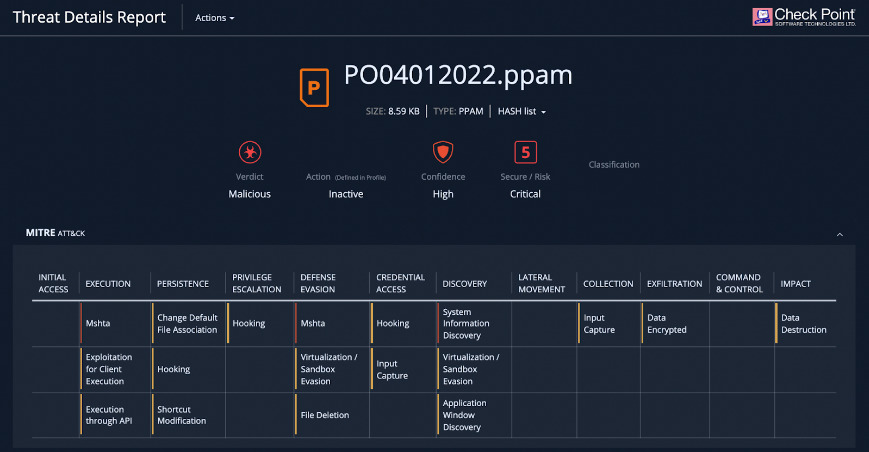Screen dimensions: 869x452
Task: Click the orange PPAM file type icon
Action: (x=314, y=88)
